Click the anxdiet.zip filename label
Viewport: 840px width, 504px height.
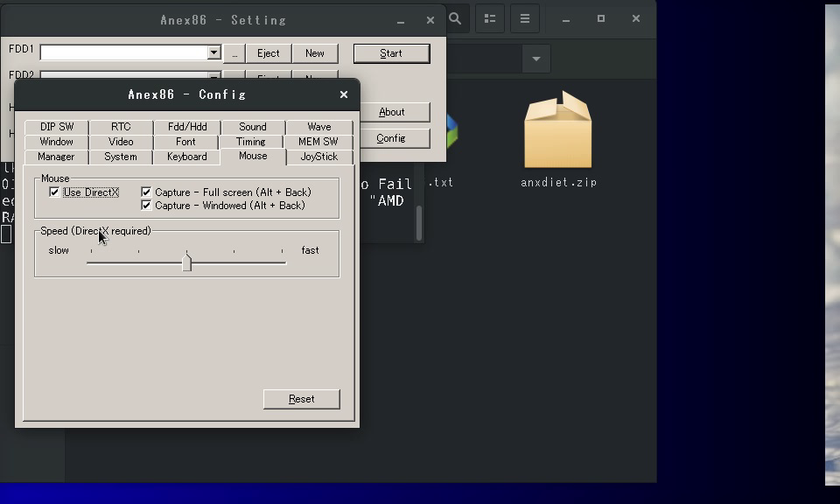point(559,183)
